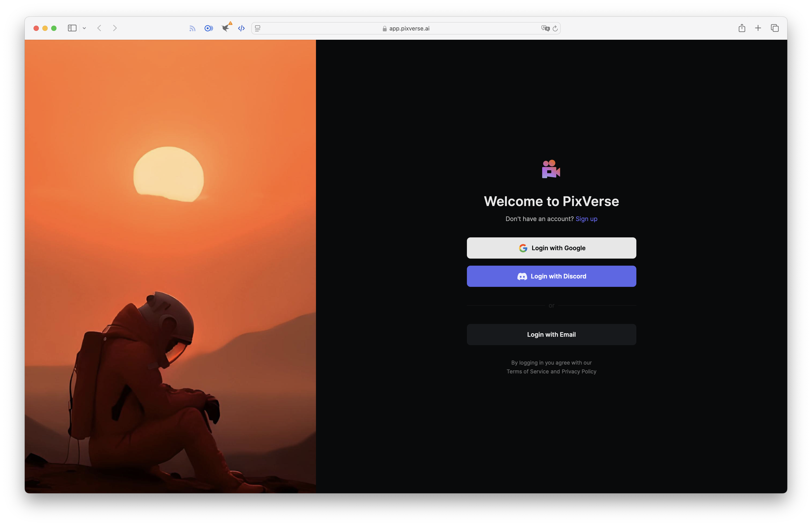This screenshot has width=812, height=526.
Task: Expand the sidebar tab group dropdown arrow
Action: [x=84, y=28]
